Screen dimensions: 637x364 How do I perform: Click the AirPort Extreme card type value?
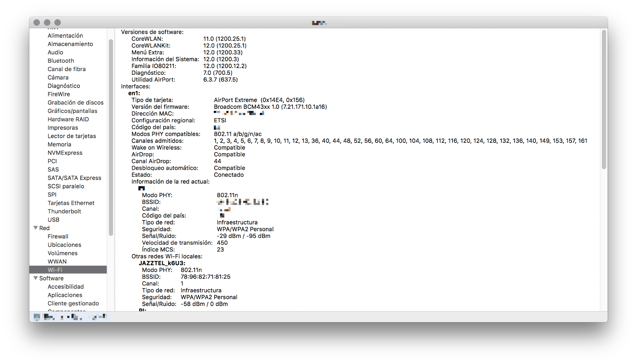point(259,100)
